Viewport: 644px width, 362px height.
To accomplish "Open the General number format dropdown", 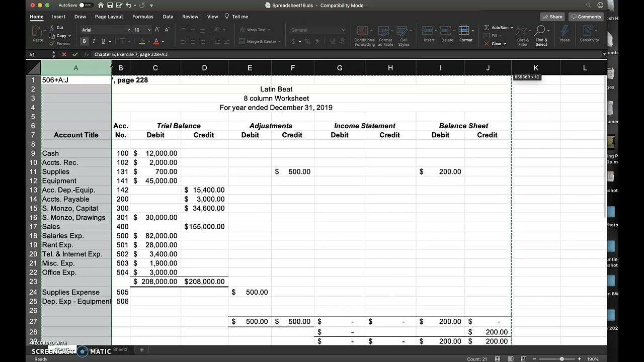I will [x=343, y=30].
